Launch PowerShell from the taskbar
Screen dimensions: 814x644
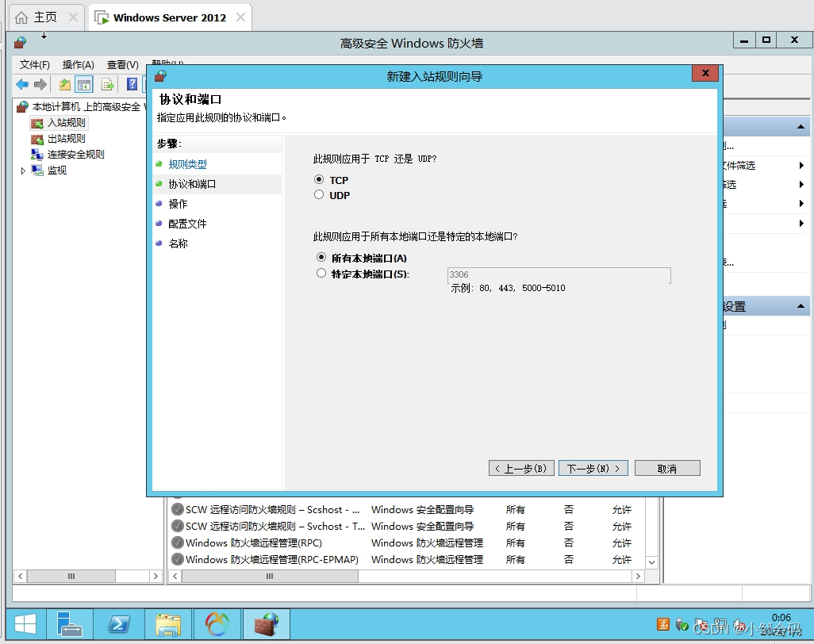pyautogui.click(x=119, y=623)
